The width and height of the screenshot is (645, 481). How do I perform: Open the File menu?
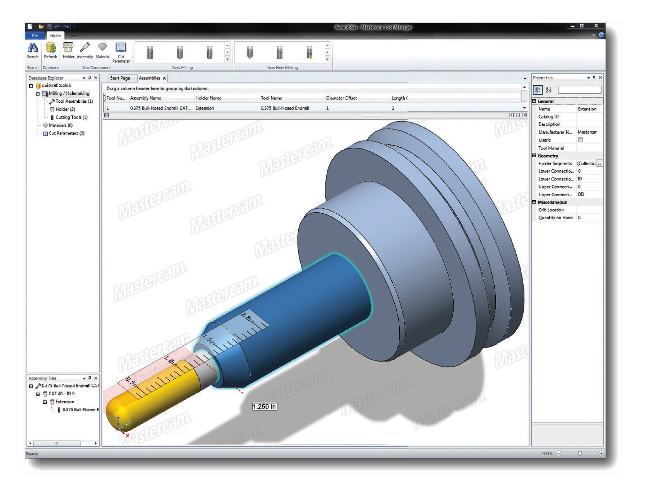(35, 35)
